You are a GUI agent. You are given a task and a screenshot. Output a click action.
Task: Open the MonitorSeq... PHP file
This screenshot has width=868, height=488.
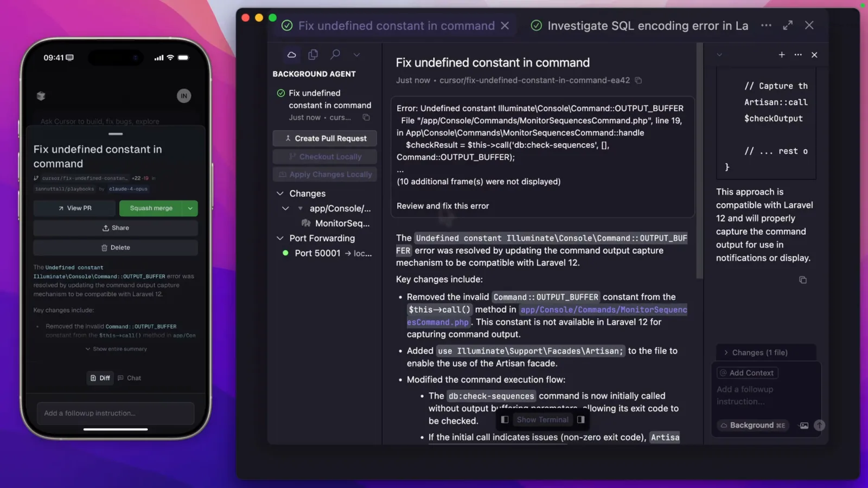tap(336, 223)
